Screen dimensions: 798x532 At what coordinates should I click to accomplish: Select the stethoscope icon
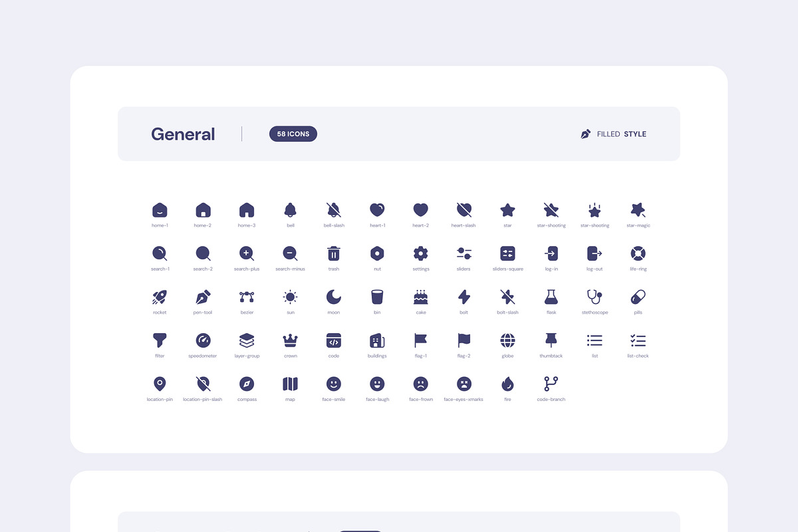pyautogui.click(x=595, y=297)
